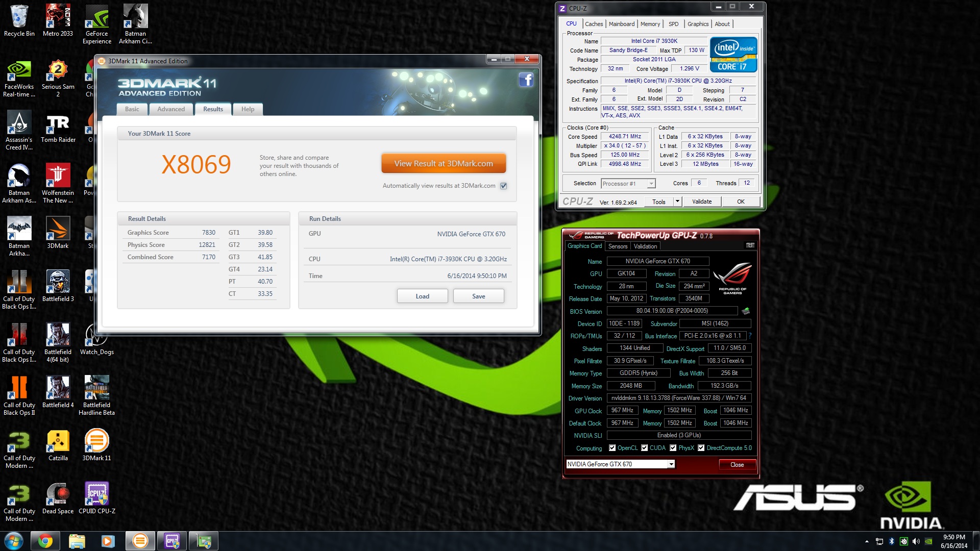Screen dimensions: 980x551
Task: Launch the Assassin's Creed IV shortcut
Action: click(19, 131)
